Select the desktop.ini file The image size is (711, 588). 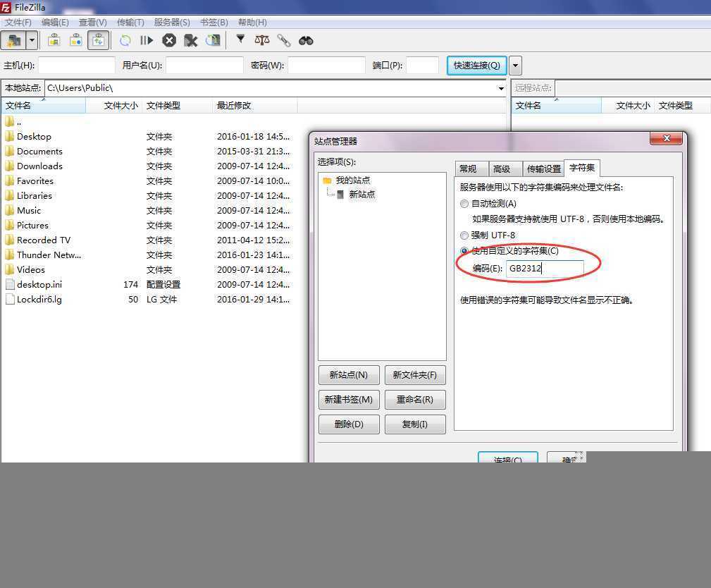(x=39, y=284)
